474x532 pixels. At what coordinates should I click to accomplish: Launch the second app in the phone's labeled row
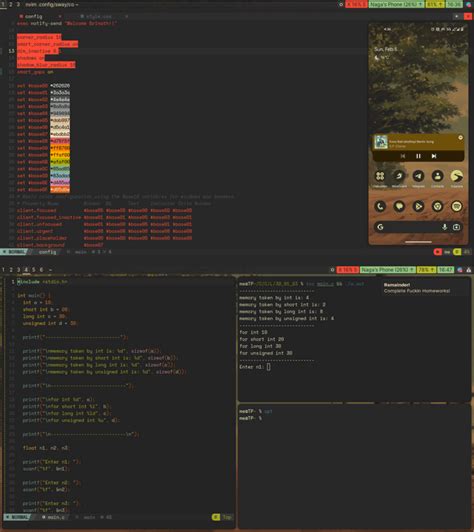399,176
